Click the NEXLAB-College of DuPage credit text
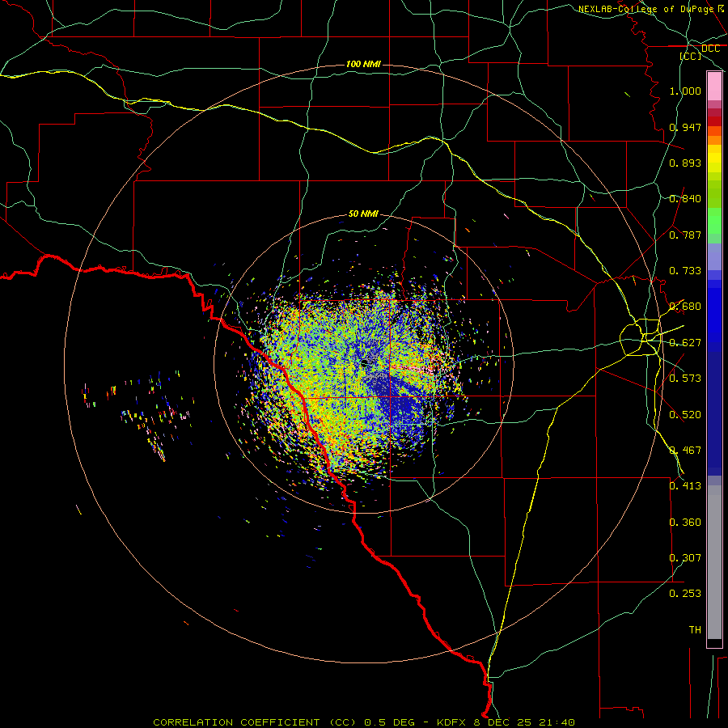 coord(645,9)
